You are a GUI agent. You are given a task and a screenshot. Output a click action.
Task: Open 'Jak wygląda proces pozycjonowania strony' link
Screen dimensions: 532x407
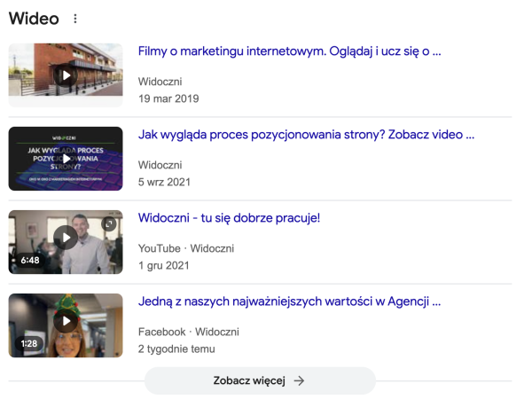[306, 135]
